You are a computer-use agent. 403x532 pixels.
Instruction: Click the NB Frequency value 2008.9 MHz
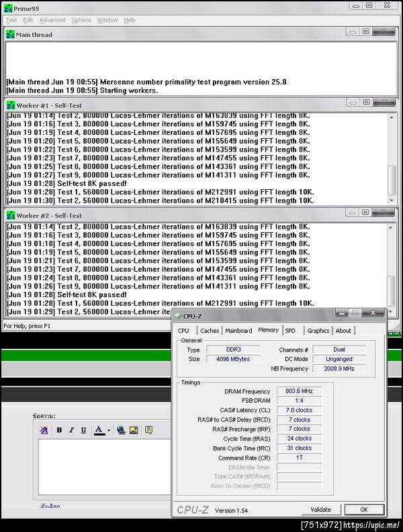click(339, 368)
